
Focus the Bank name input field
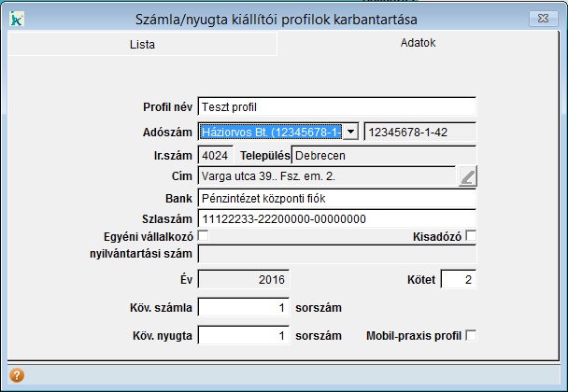[x=336, y=198]
